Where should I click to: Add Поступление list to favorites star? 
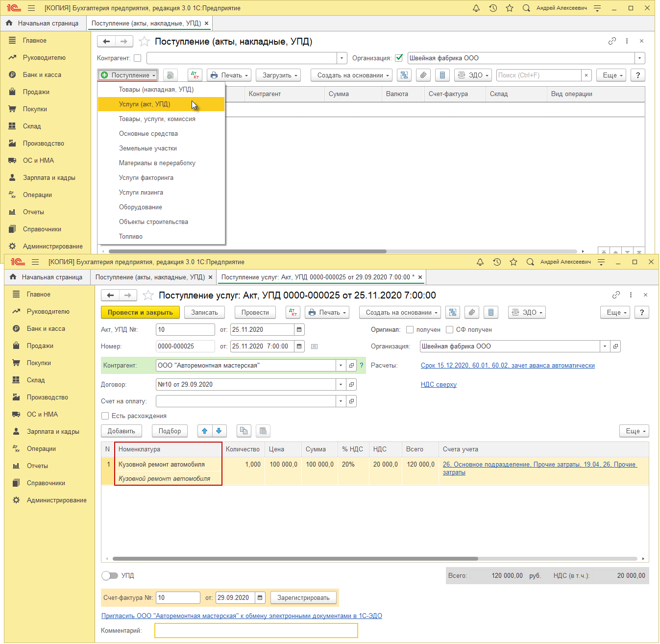coord(144,41)
